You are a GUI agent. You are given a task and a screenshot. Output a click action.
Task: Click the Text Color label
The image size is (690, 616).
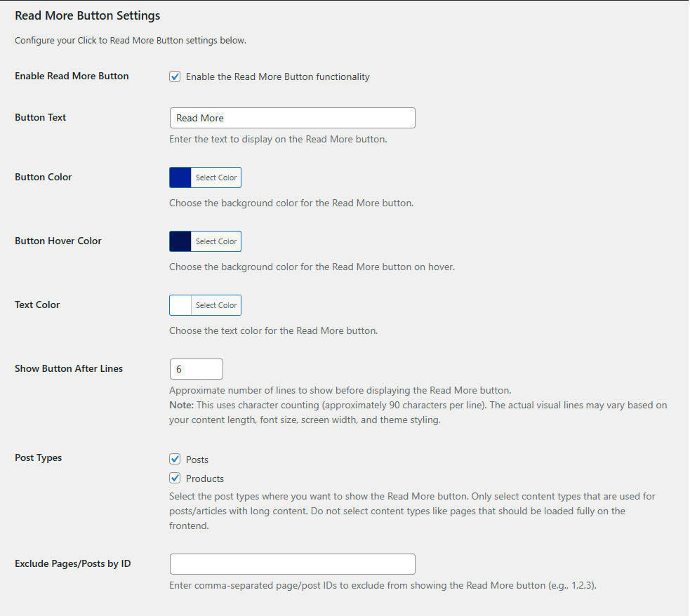click(37, 304)
